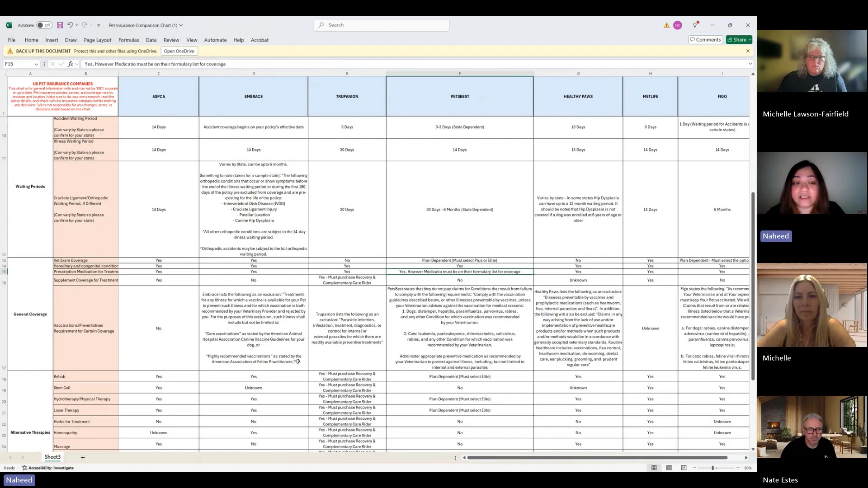The height and width of the screenshot is (488, 868).
Task: Click the Open OneDrive button
Action: 179,51
